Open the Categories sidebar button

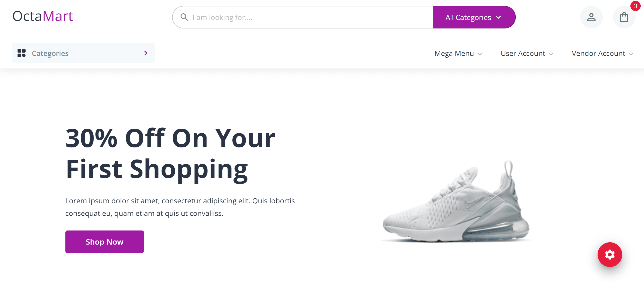(x=83, y=53)
